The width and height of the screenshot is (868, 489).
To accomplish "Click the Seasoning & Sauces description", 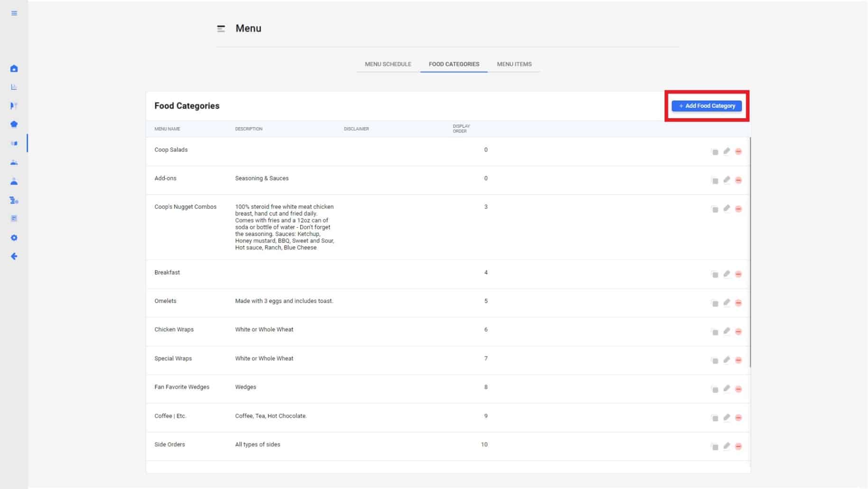I will [x=262, y=179].
